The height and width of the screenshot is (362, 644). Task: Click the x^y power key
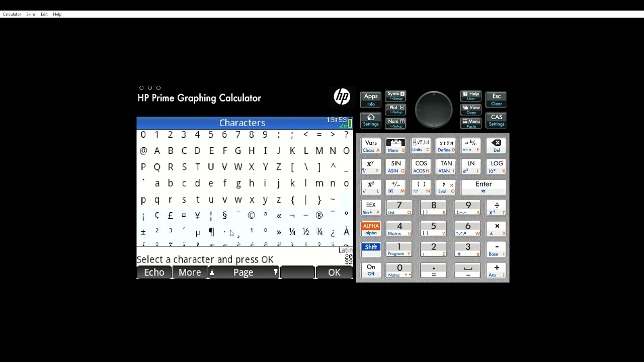(371, 166)
